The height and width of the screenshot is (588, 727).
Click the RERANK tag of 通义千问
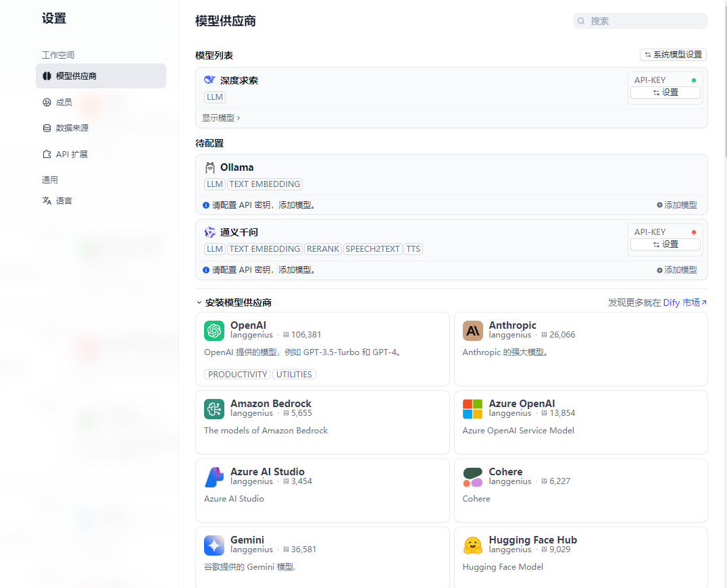[x=323, y=249]
